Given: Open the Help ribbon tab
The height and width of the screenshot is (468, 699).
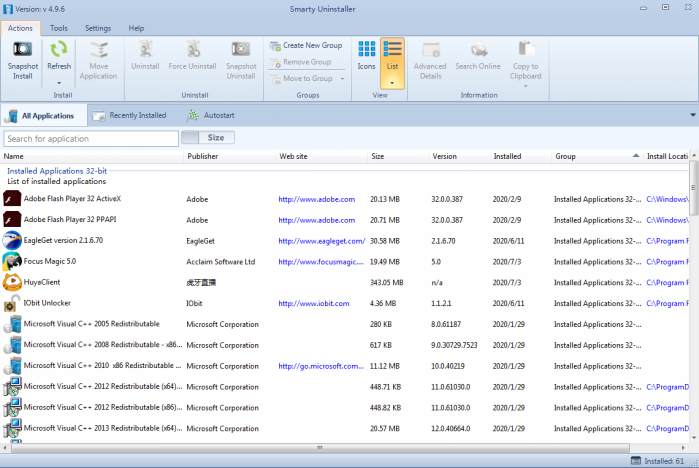Looking at the screenshot, I should [x=136, y=28].
